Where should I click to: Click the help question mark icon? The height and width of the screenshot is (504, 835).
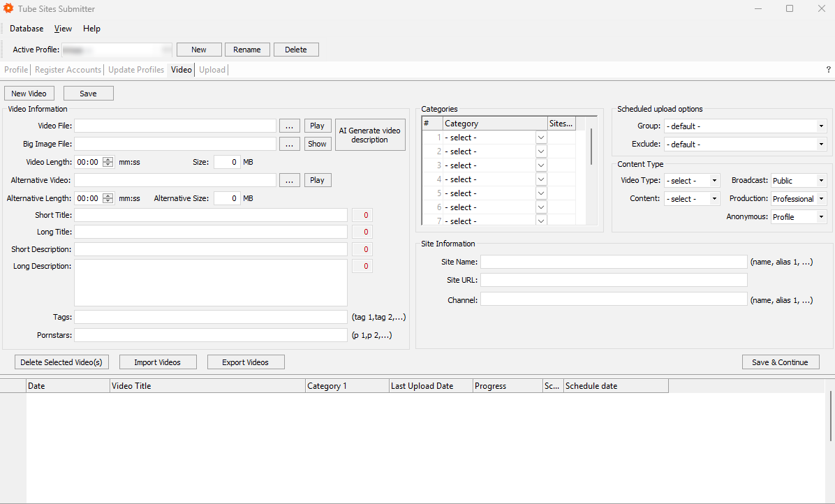(x=828, y=70)
